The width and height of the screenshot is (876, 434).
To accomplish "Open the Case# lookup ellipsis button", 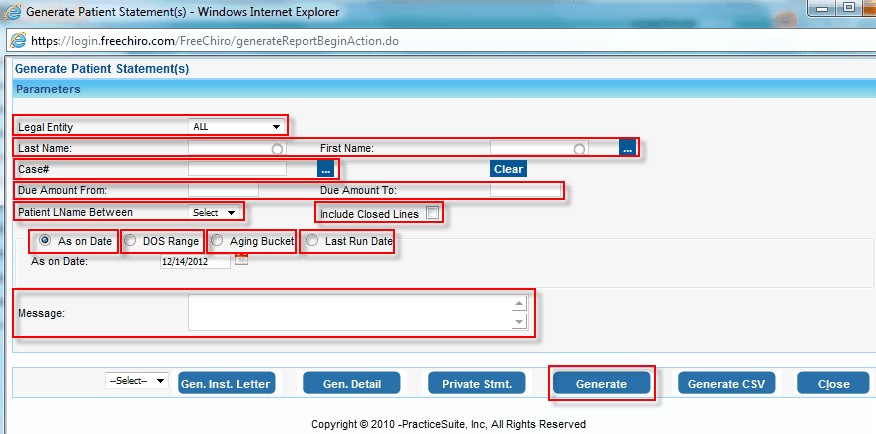I will tap(325, 169).
